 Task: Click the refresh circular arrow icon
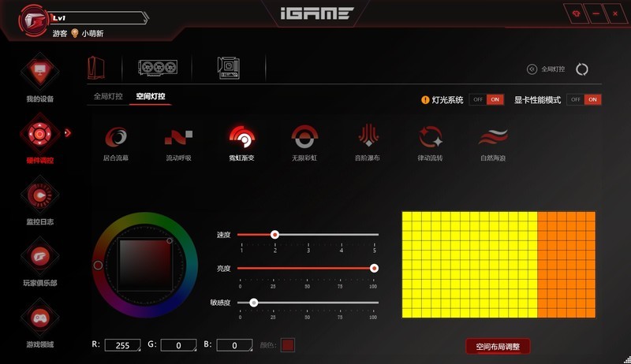pos(582,69)
